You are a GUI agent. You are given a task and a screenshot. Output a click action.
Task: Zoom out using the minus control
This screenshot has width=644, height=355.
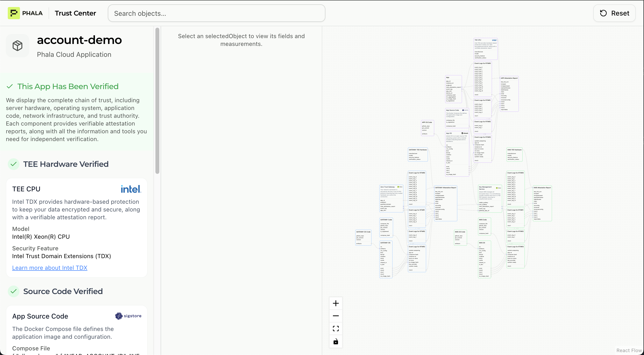pos(336,316)
